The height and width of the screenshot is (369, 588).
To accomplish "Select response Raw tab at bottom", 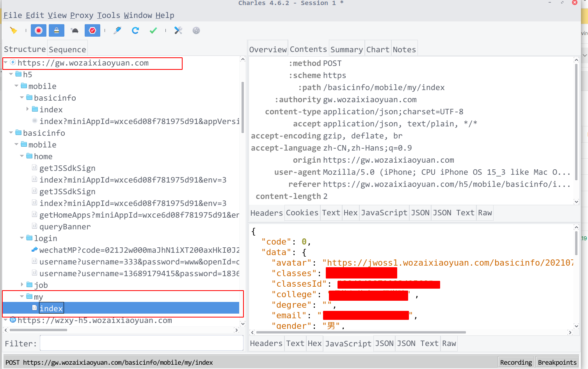I will [x=449, y=343].
